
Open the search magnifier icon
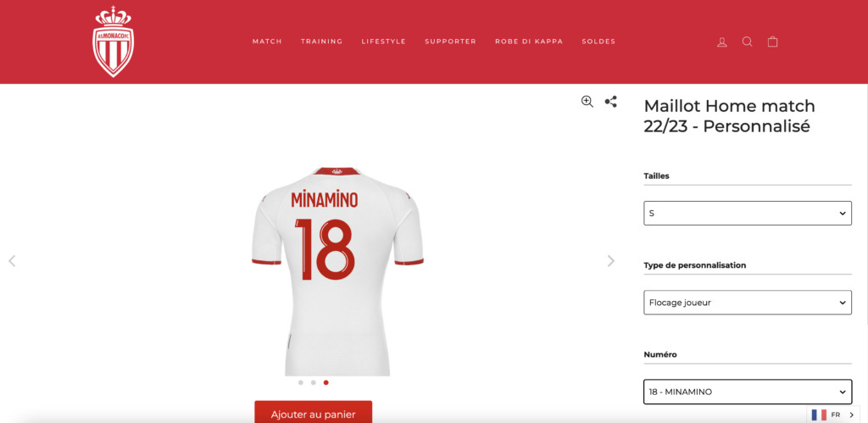tap(748, 42)
